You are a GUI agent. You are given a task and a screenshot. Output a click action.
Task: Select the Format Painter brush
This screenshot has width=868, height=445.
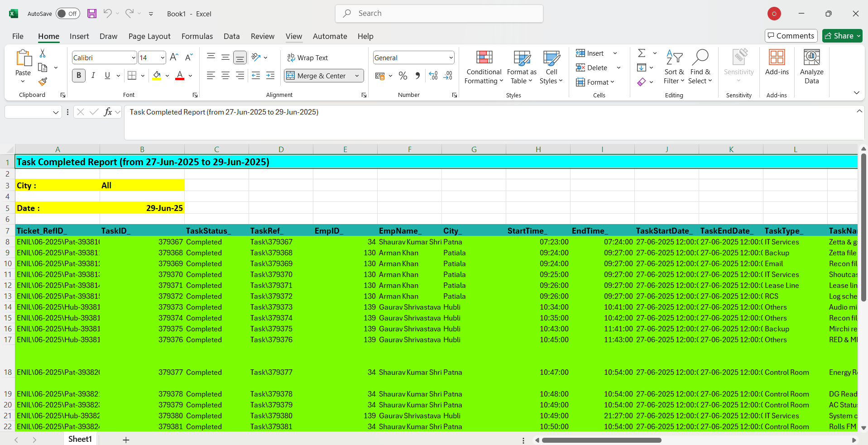(43, 81)
